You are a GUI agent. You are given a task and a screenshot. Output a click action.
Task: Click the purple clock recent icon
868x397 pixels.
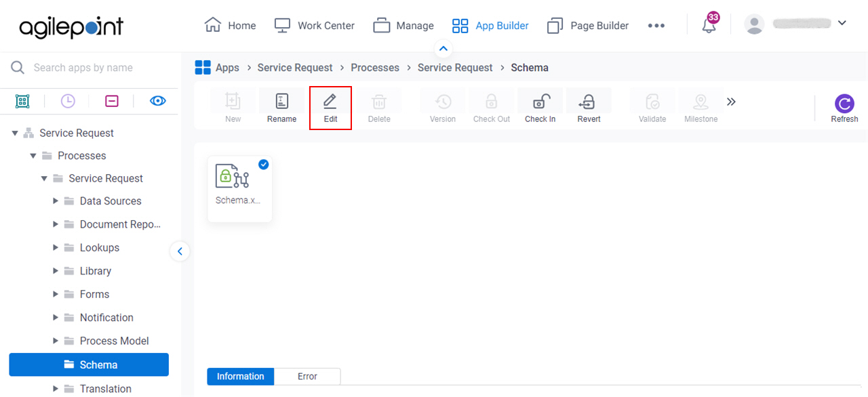click(x=68, y=101)
